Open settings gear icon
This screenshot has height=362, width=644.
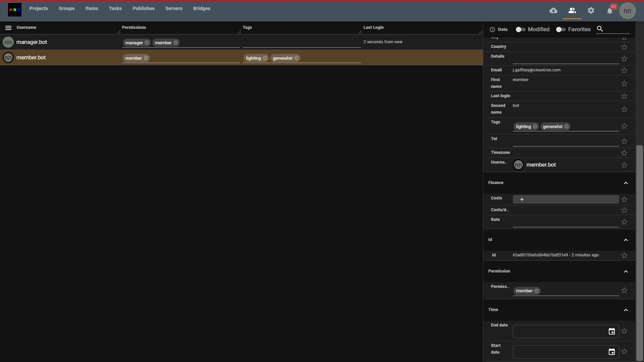pos(591,11)
